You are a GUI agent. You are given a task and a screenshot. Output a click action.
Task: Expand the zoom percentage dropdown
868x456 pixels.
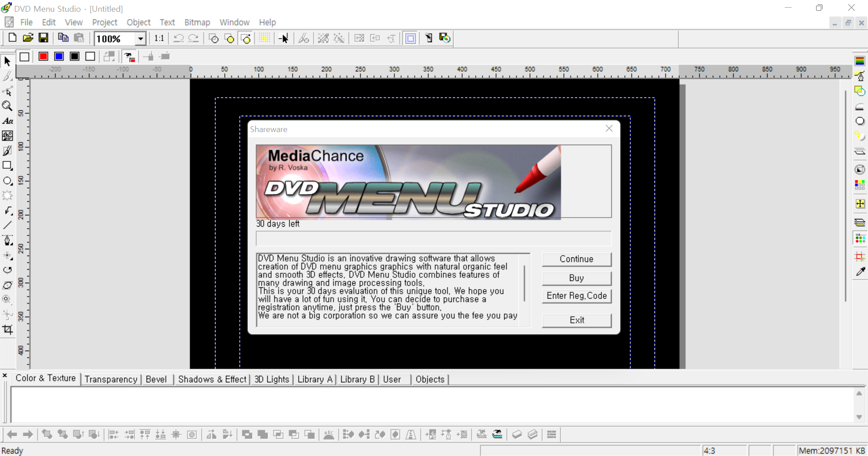(x=141, y=39)
